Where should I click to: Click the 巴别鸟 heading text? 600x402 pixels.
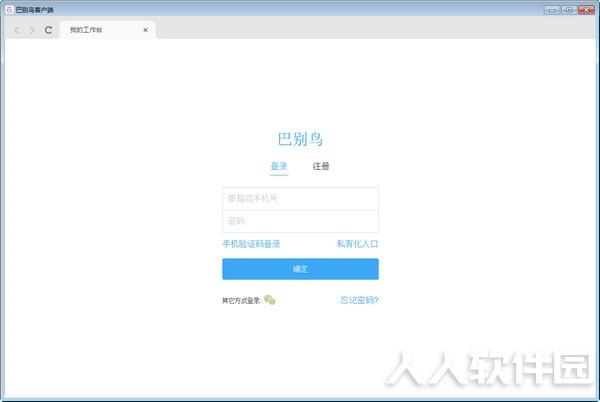tap(300, 139)
